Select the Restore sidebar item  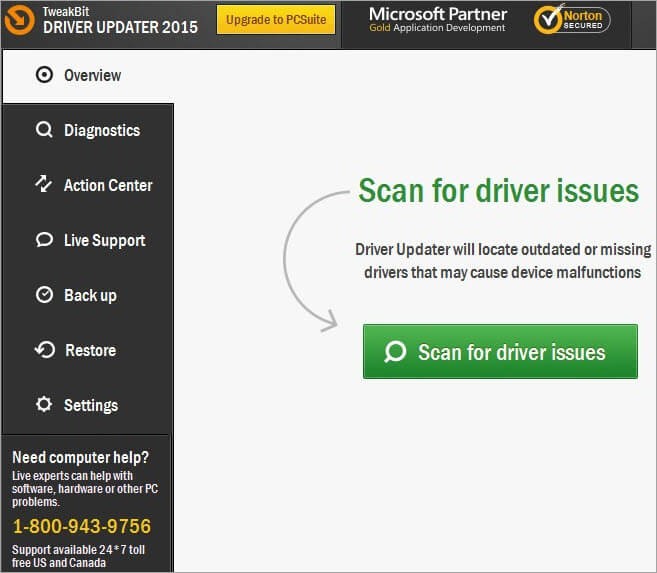[x=88, y=350]
